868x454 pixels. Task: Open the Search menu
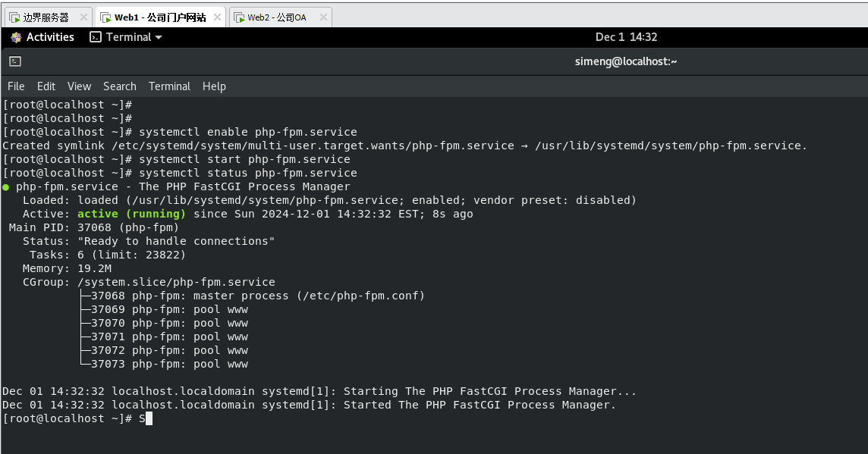coord(119,86)
